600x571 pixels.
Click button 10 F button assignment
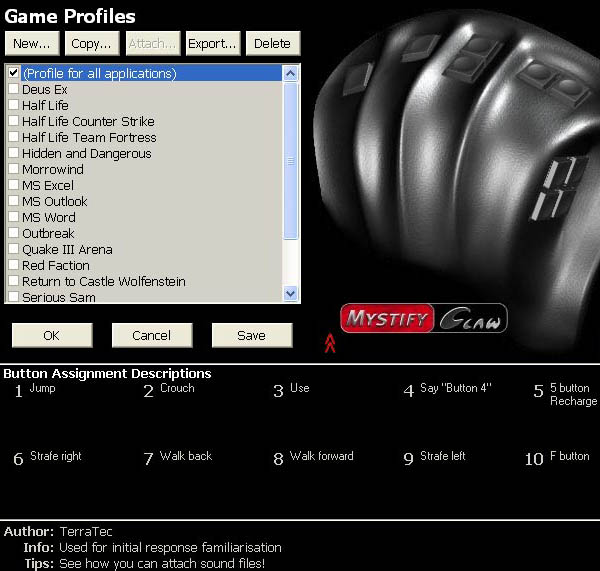557,457
